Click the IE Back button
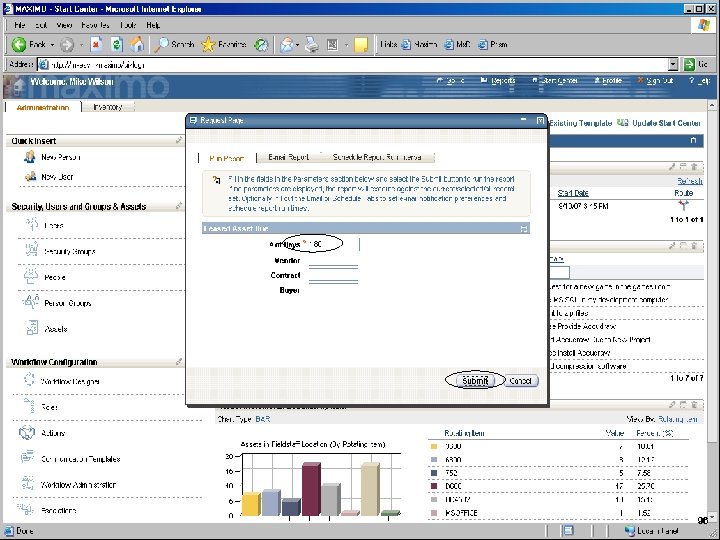The image size is (720, 540). (32, 45)
